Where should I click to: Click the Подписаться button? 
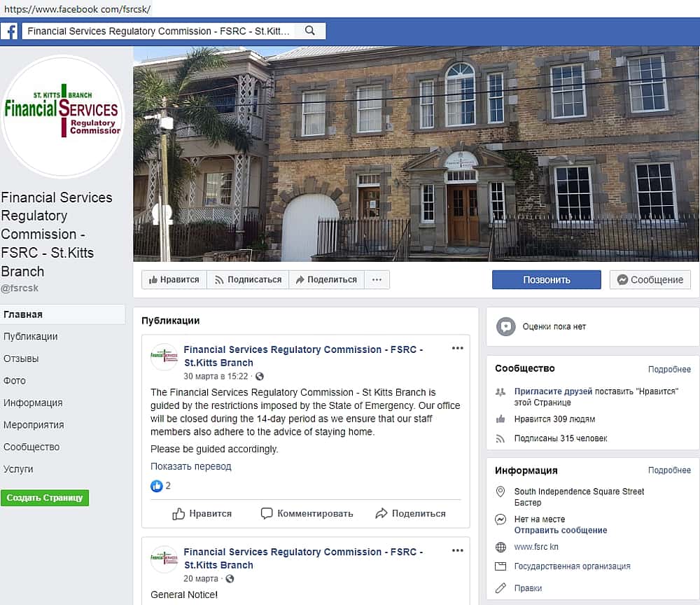(248, 279)
